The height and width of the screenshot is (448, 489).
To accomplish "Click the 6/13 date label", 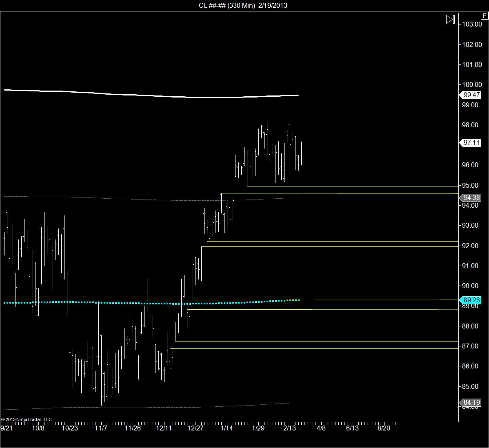I will pos(352,428).
